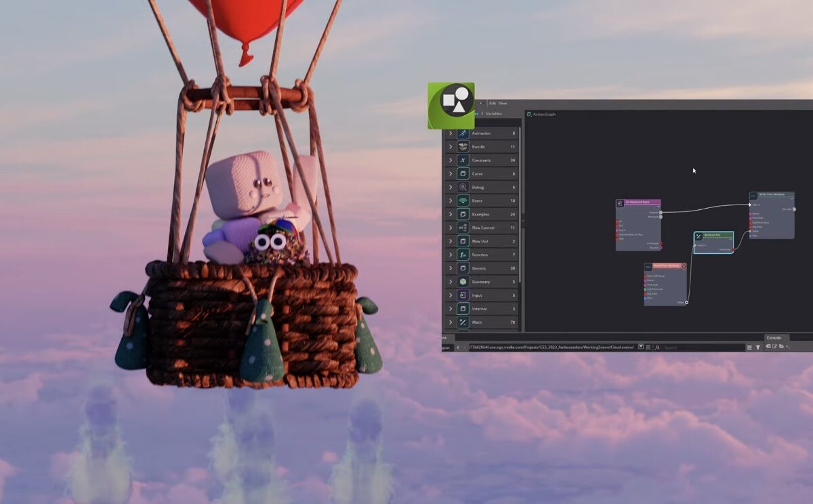Click the Geometry row label
Image resolution: width=813 pixels, height=504 pixels.
[x=481, y=282]
